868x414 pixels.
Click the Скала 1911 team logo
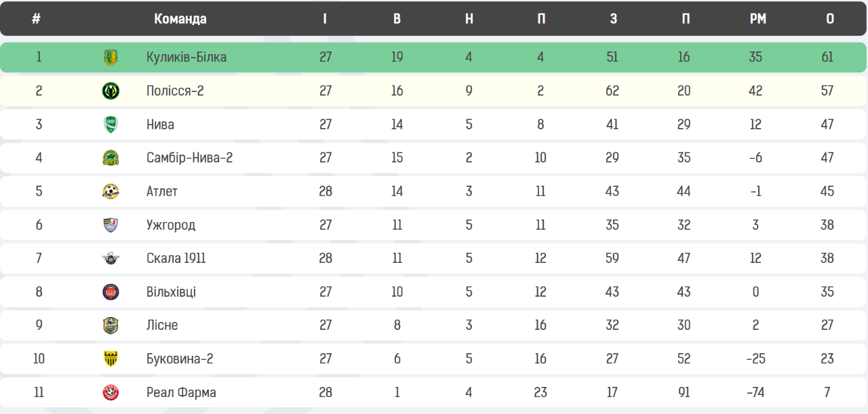111,258
